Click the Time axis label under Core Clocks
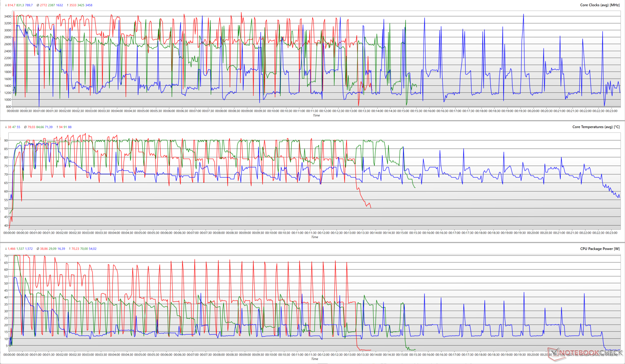 [x=316, y=116]
